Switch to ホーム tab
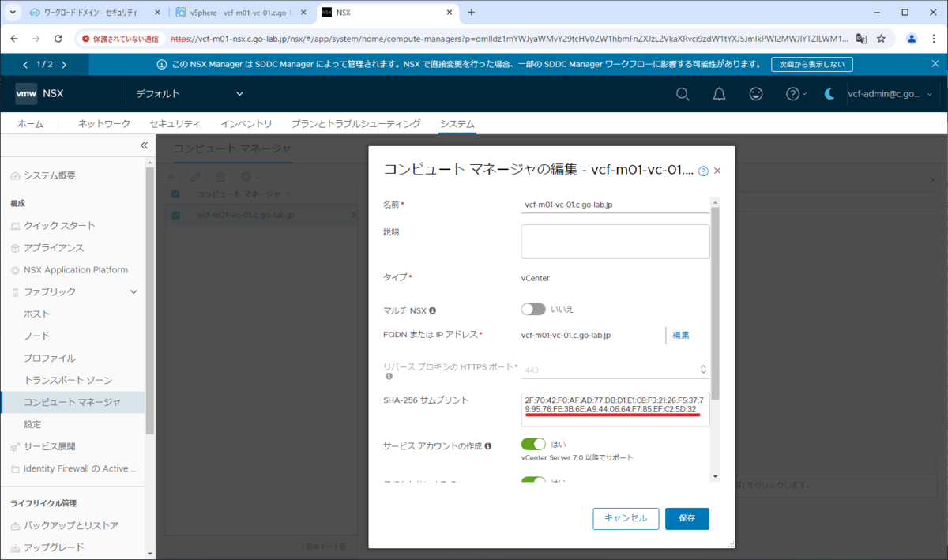Image resolution: width=948 pixels, height=560 pixels. (x=31, y=124)
